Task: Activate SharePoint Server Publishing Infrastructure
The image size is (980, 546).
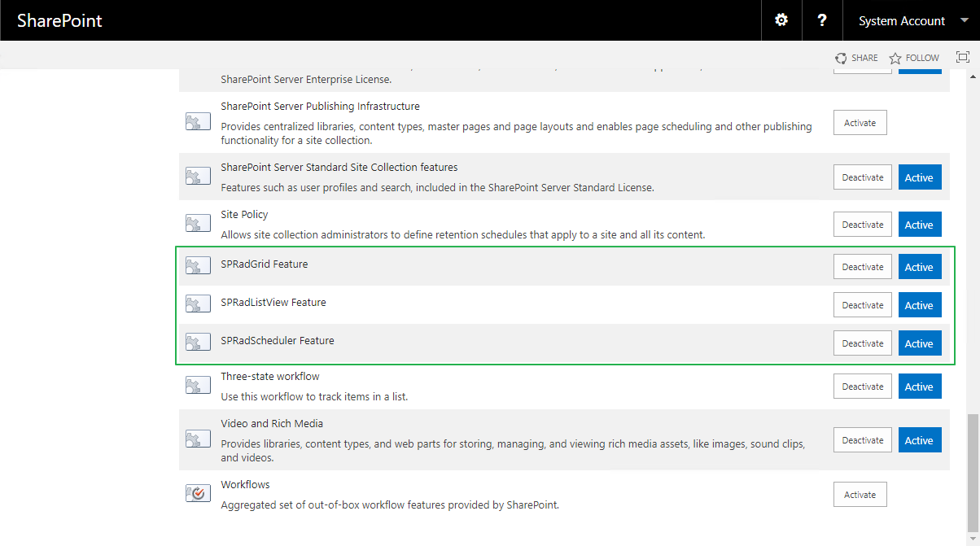Action: [x=860, y=123]
